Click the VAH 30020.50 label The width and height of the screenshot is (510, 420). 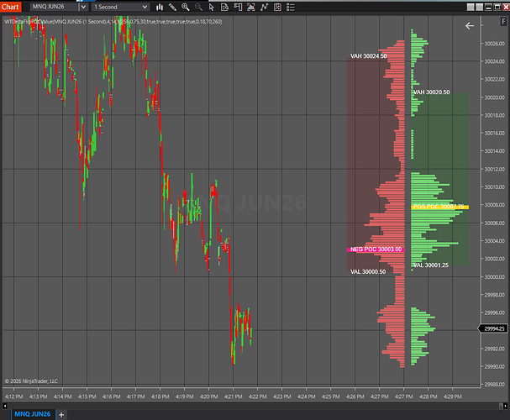[x=431, y=92]
